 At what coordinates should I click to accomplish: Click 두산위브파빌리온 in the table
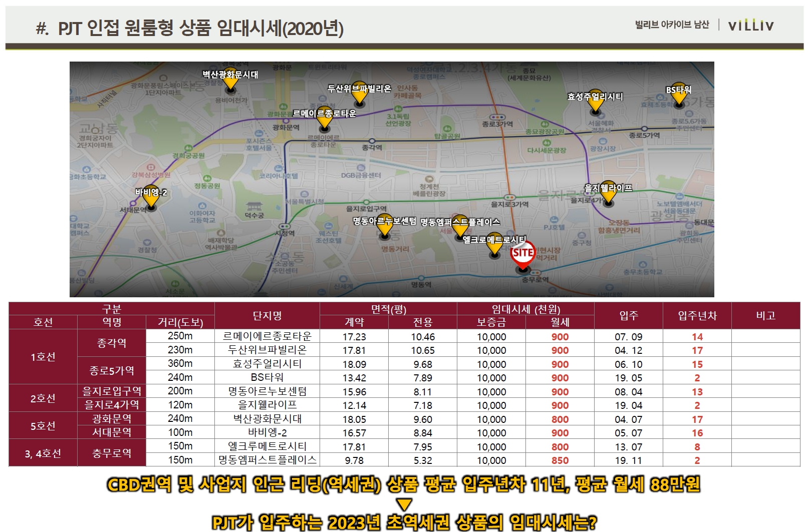(x=267, y=350)
